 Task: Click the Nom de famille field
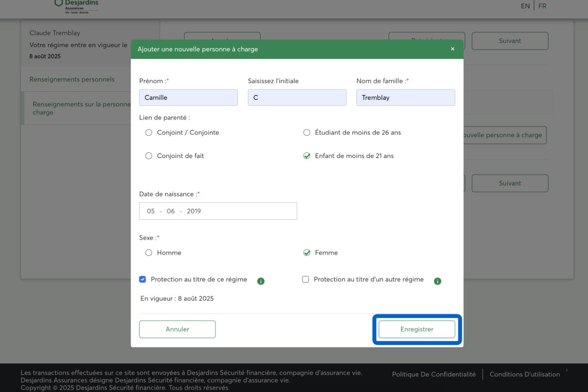(x=405, y=97)
